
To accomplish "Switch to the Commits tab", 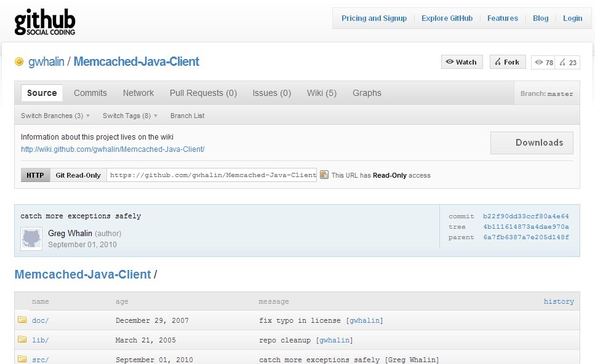I will click(x=90, y=93).
